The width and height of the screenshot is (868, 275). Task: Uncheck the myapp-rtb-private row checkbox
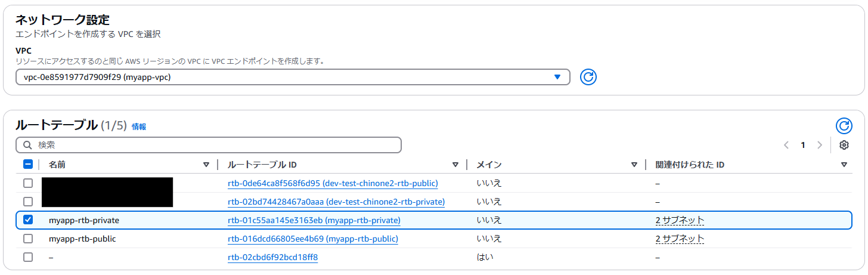(x=28, y=220)
